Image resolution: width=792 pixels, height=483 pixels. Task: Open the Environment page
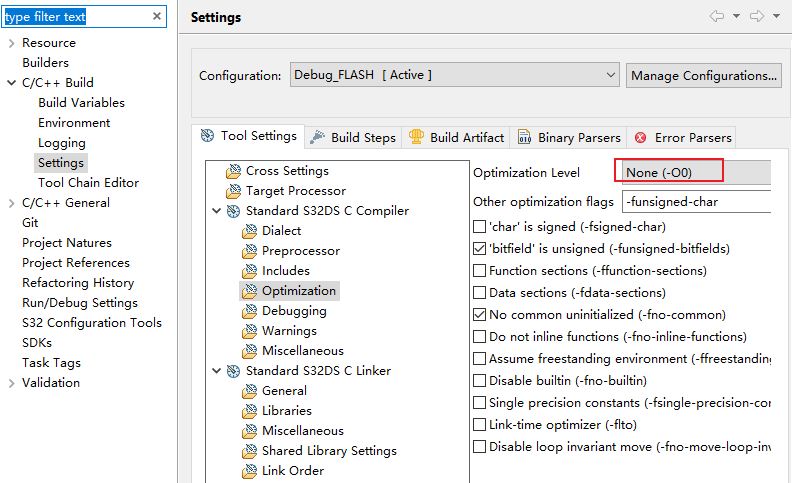[x=74, y=123]
